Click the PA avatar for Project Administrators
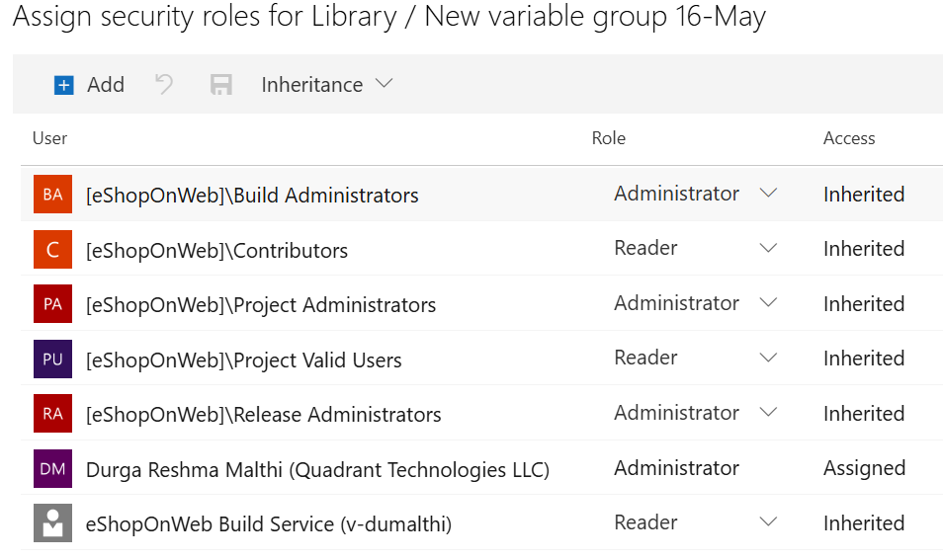 pyautogui.click(x=52, y=304)
